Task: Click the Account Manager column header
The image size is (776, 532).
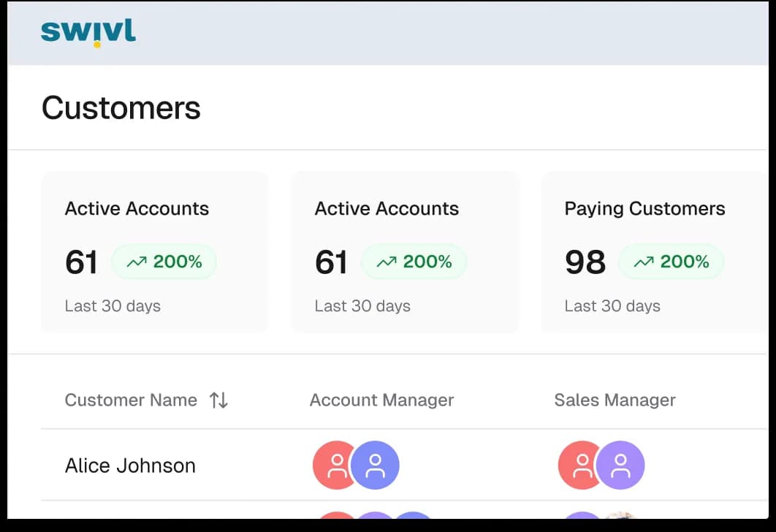Action: click(381, 400)
